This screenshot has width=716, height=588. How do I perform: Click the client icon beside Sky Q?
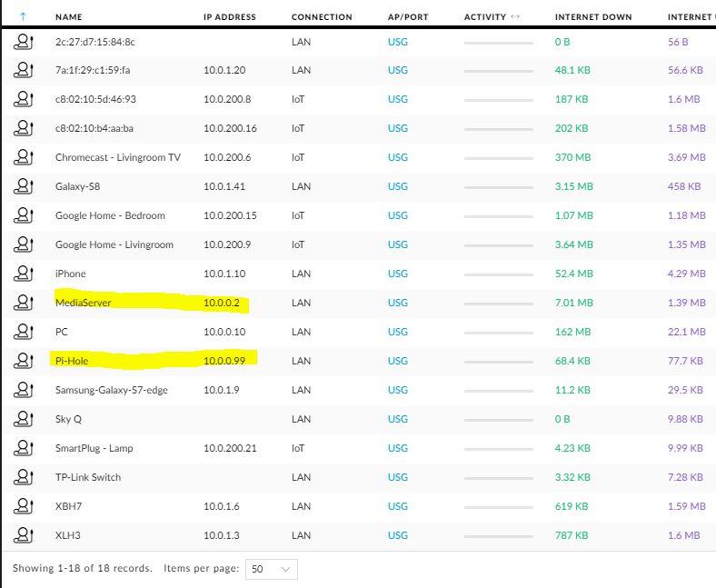[x=24, y=418]
